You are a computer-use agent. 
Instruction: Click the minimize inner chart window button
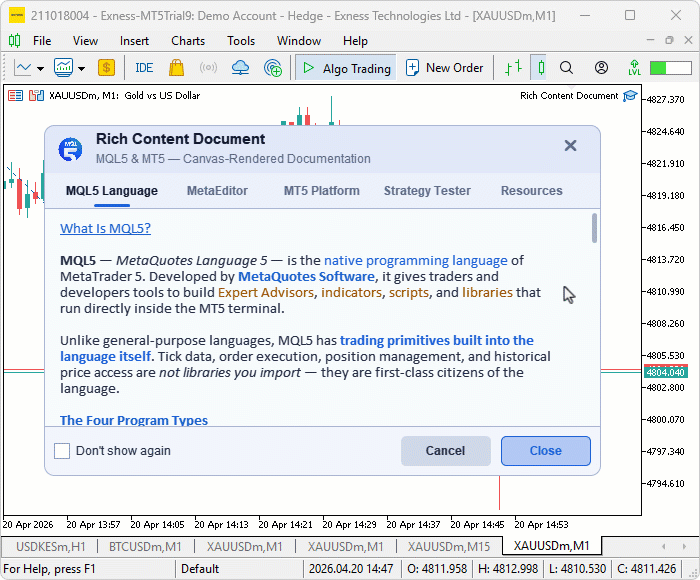pos(650,40)
